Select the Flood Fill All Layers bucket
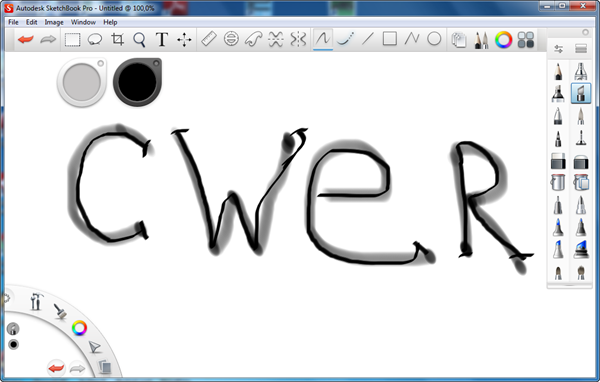 pyautogui.click(x=581, y=183)
